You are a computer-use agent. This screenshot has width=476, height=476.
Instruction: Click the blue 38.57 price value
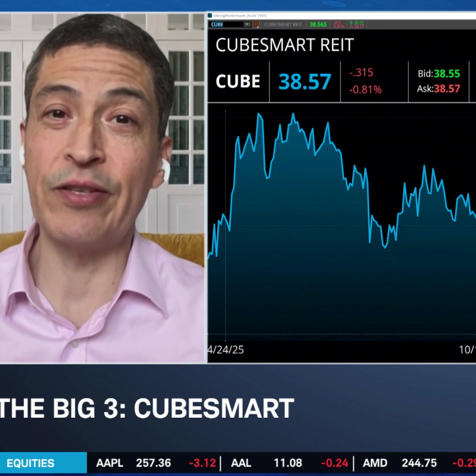305,82
